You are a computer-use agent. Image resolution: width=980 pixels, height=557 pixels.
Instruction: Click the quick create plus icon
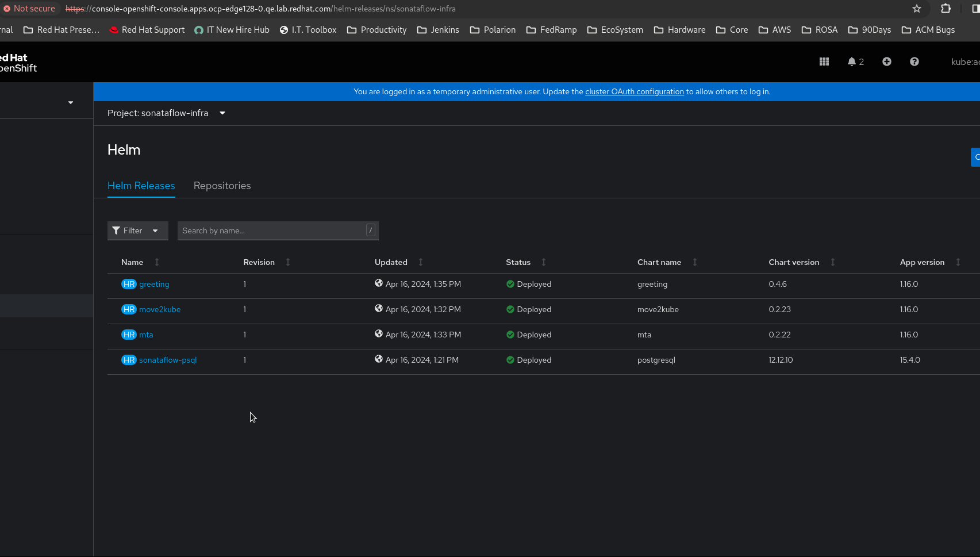click(x=887, y=62)
